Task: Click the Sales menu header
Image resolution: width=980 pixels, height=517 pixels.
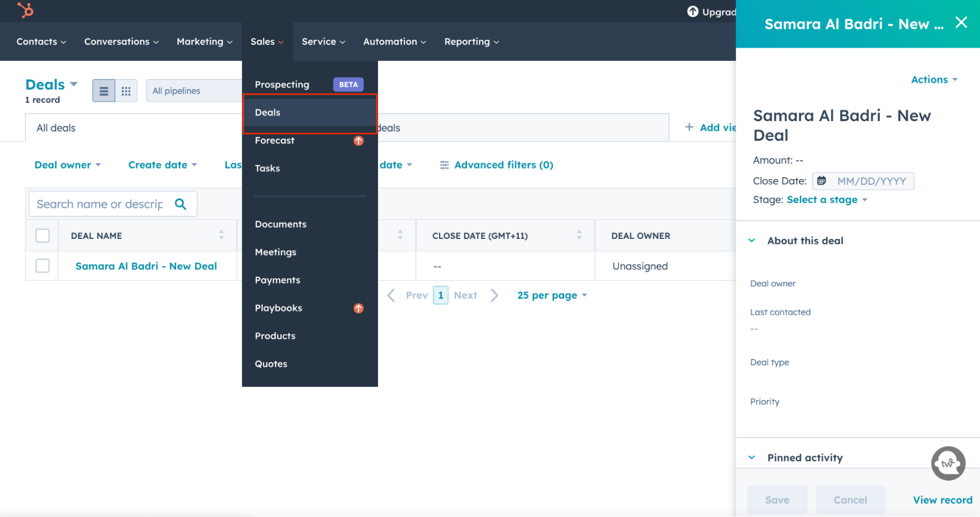Action: 267,42
